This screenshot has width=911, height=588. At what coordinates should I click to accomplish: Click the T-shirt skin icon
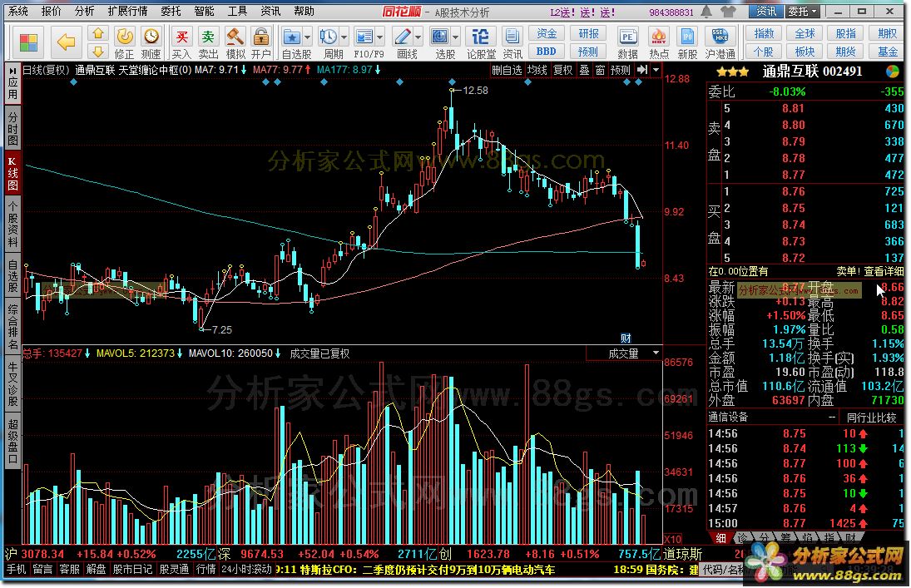[730, 11]
